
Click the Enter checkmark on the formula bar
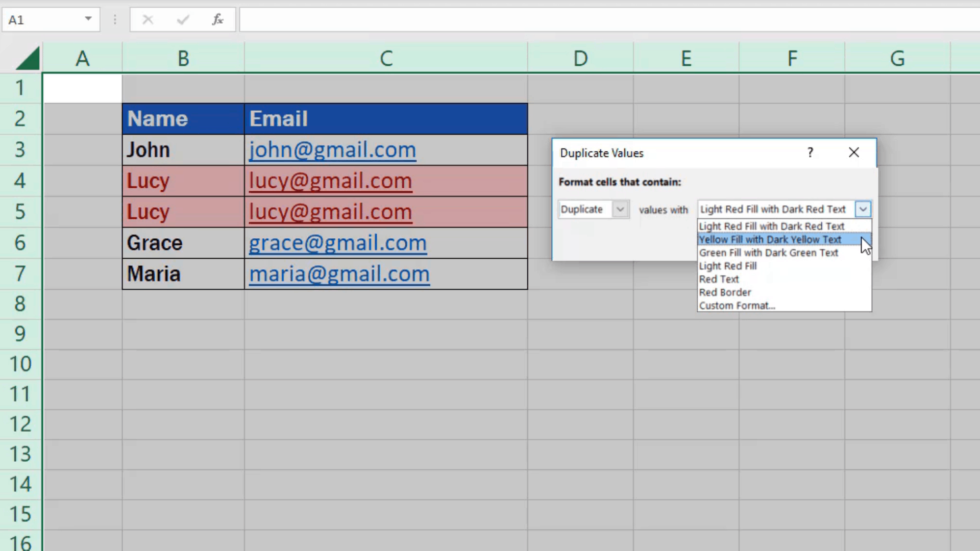(182, 19)
